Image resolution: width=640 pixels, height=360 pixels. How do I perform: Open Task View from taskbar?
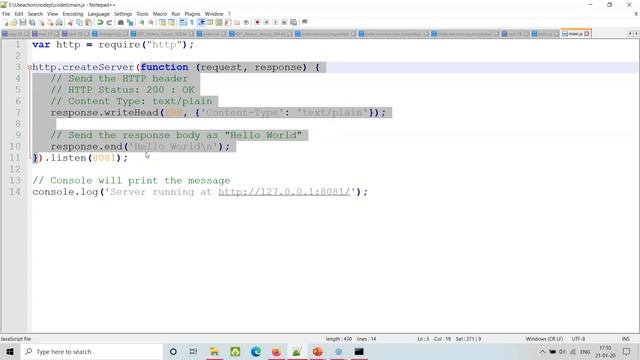193,351
